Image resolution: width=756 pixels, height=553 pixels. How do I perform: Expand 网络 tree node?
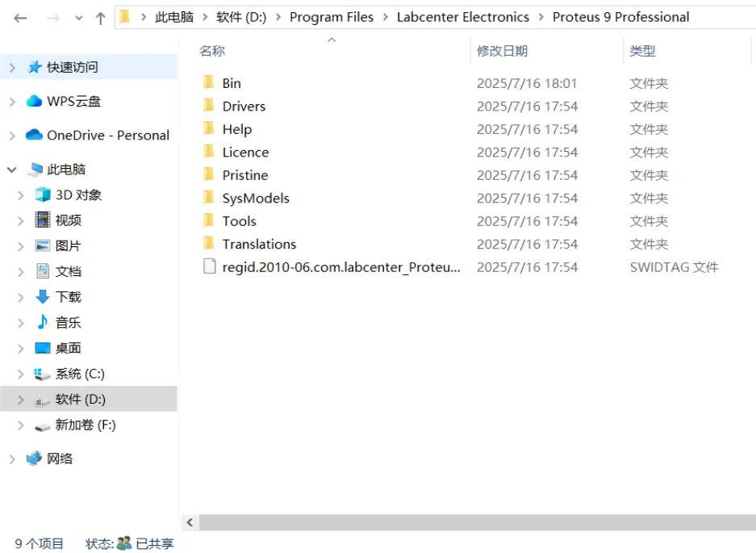tap(13, 459)
